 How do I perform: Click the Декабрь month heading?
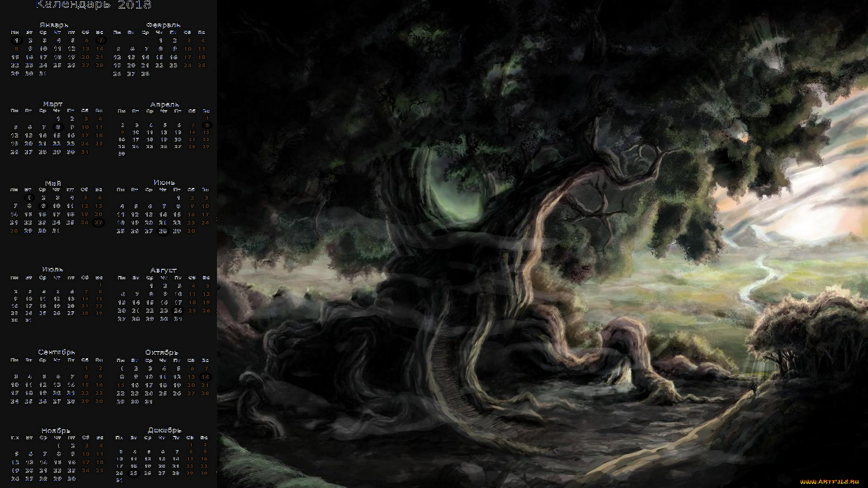pyautogui.click(x=165, y=430)
